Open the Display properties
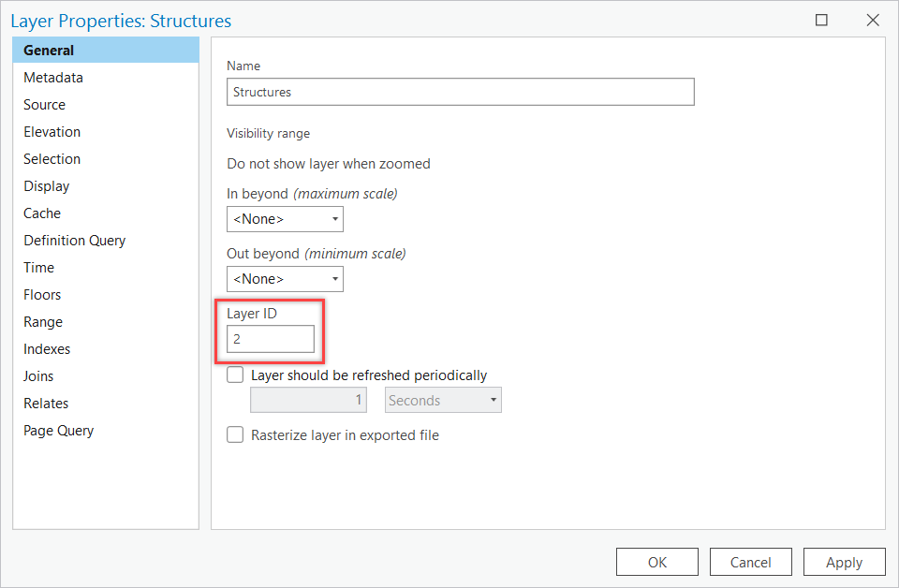The height and width of the screenshot is (588, 899). 46,185
